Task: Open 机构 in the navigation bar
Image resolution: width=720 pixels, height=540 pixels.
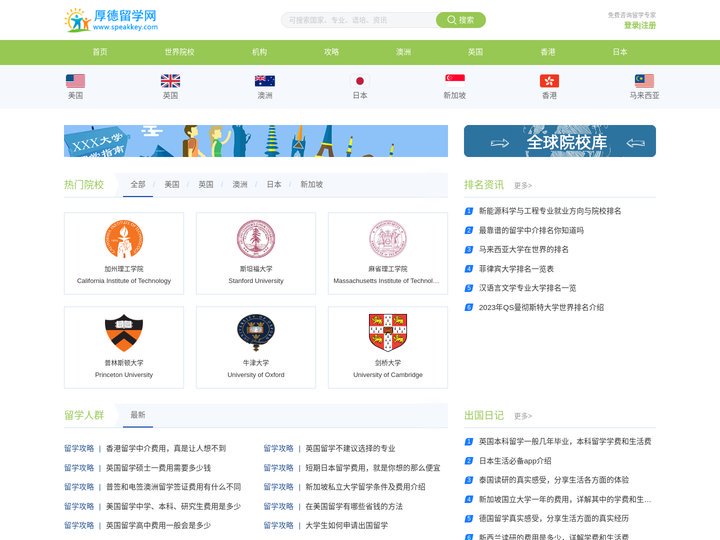Action: [259, 52]
